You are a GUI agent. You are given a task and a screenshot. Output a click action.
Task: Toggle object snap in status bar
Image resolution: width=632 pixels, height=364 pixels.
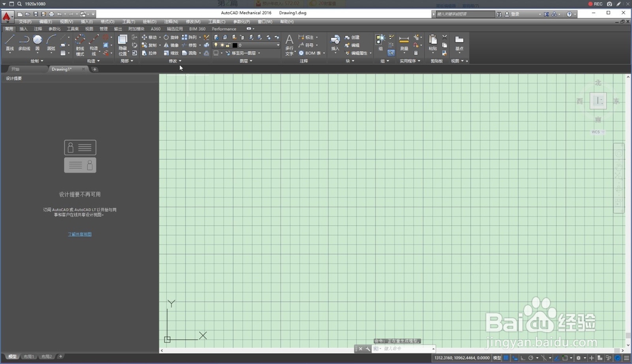pos(565,358)
